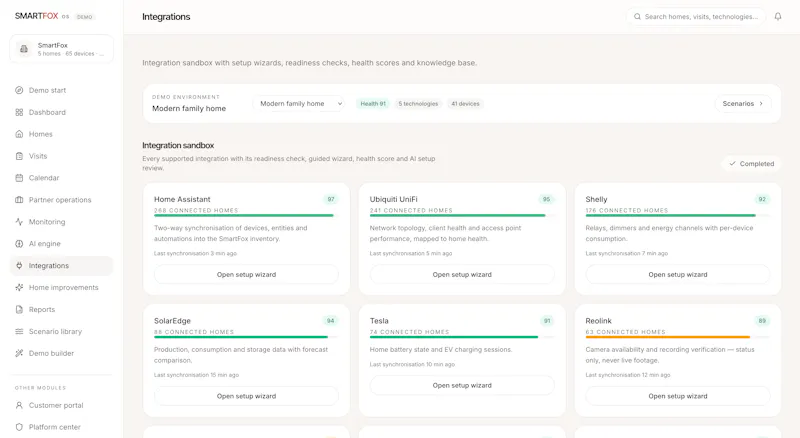
Task: Open the SmartFox organization switcher
Action: (61, 49)
